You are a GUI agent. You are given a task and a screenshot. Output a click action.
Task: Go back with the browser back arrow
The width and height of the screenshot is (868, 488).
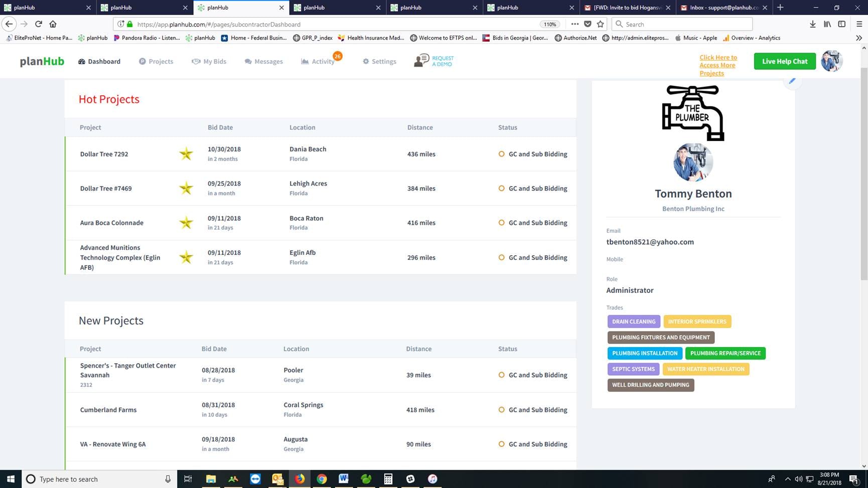(9, 24)
